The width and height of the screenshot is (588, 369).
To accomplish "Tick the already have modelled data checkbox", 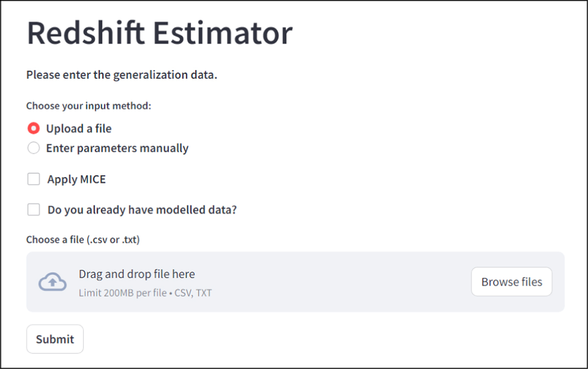I will tap(34, 210).
